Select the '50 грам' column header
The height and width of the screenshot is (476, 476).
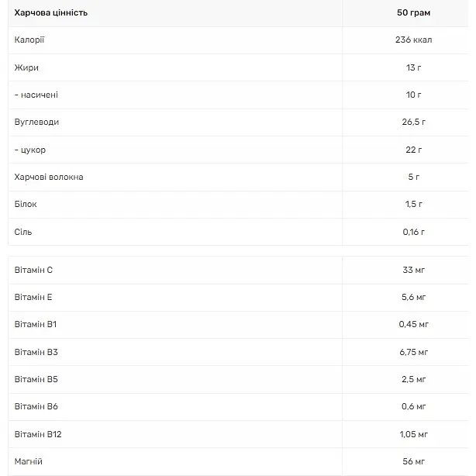(x=413, y=12)
